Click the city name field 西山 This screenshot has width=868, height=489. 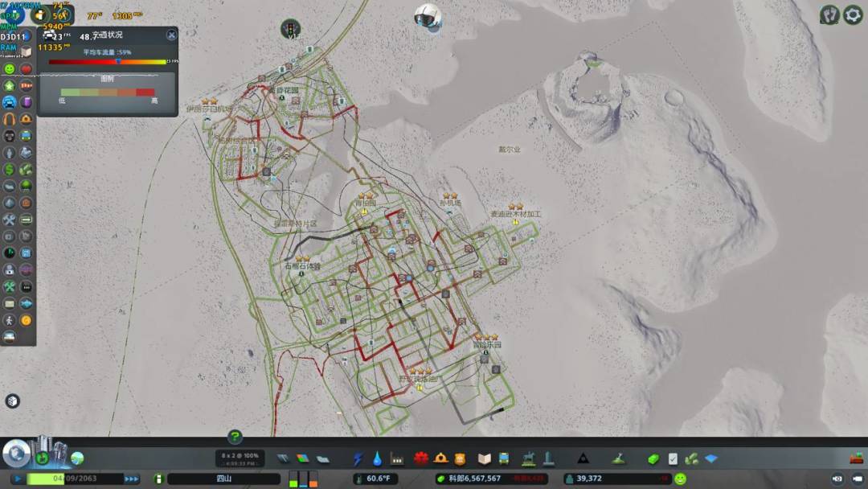pos(223,479)
